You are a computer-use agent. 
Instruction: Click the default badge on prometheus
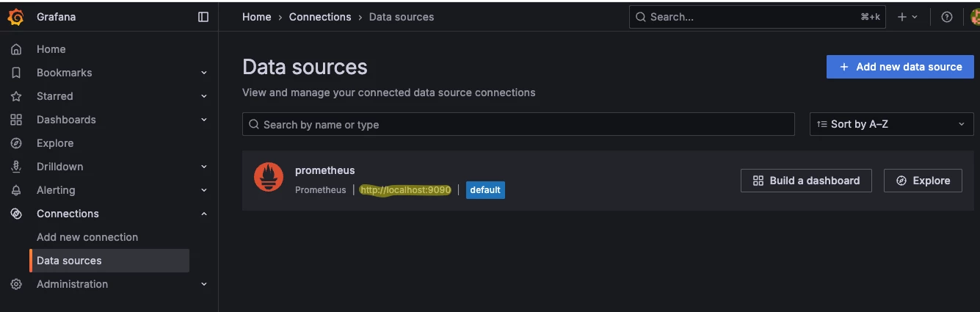pos(485,189)
